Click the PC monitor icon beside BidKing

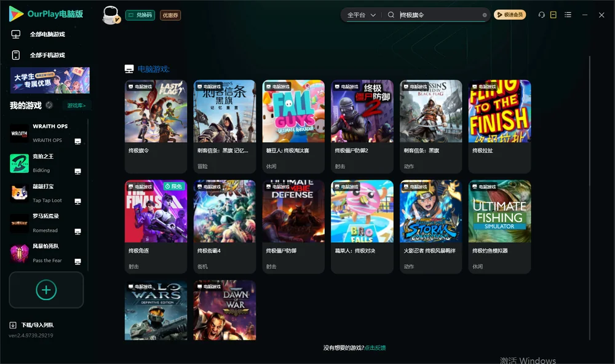point(77,172)
